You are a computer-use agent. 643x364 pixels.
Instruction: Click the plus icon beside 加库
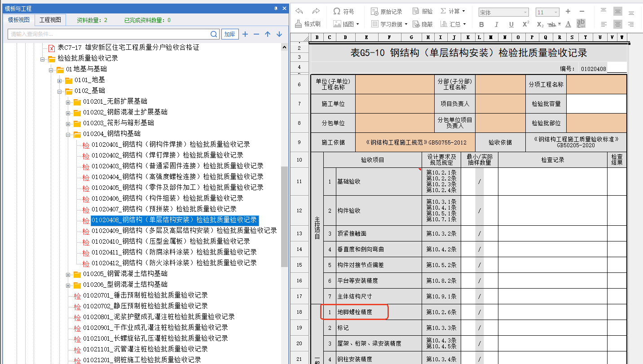click(x=245, y=34)
